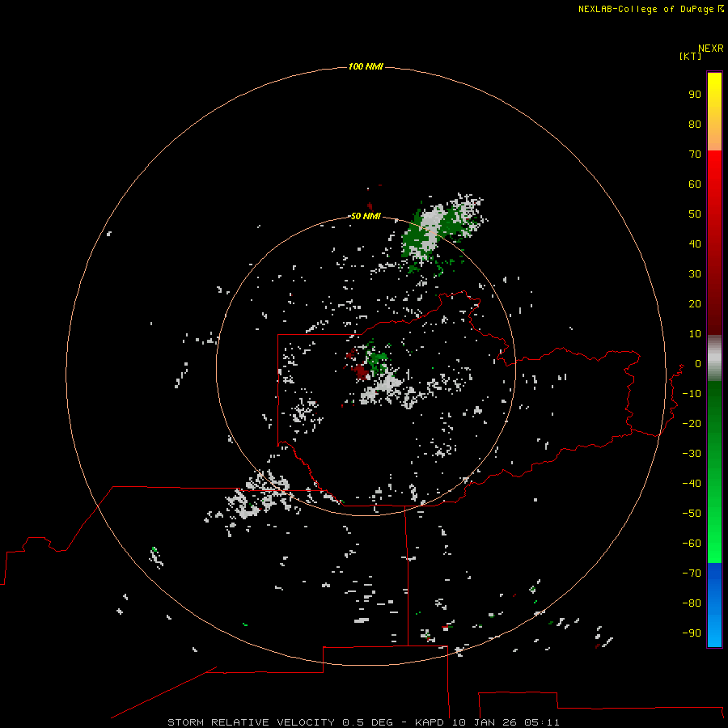Click the green inbound patch near radar center
The width and height of the screenshot is (728, 728).
click(376, 360)
